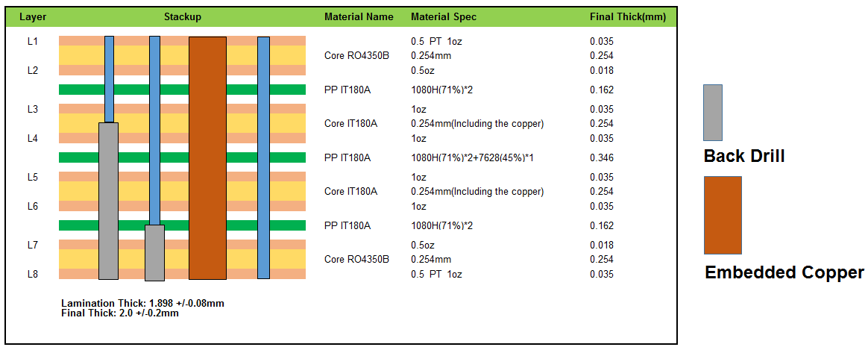Click the gray Back Drill legend swatch

pyautogui.click(x=713, y=113)
